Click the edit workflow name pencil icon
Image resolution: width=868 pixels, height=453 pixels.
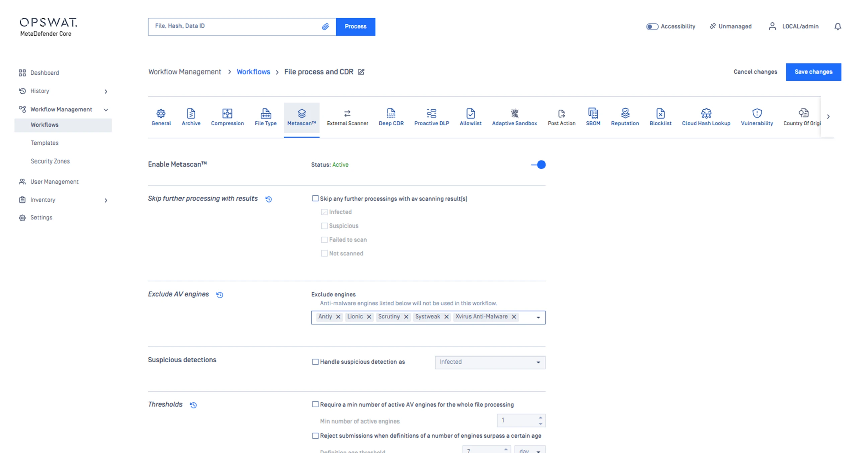click(361, 72)
